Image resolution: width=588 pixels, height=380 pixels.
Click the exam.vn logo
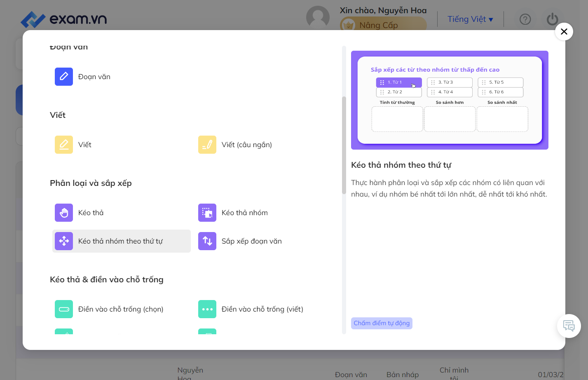(64, 19)
